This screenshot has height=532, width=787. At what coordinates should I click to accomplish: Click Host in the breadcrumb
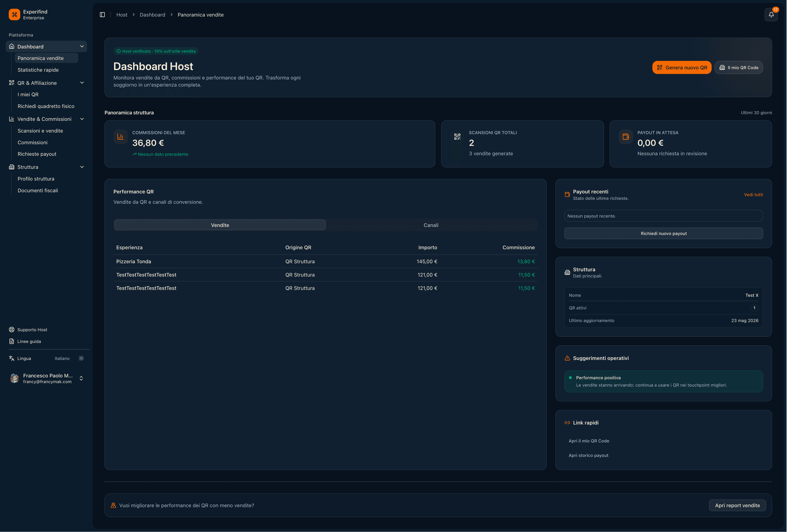[x=122, y=14]
